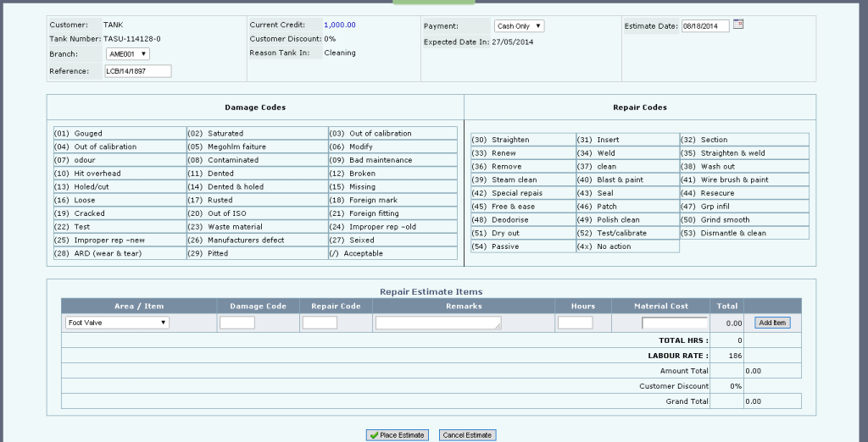Select repair code (4x) No action
Viewport: 868px width, 442px height.
[x=628, y=246]
